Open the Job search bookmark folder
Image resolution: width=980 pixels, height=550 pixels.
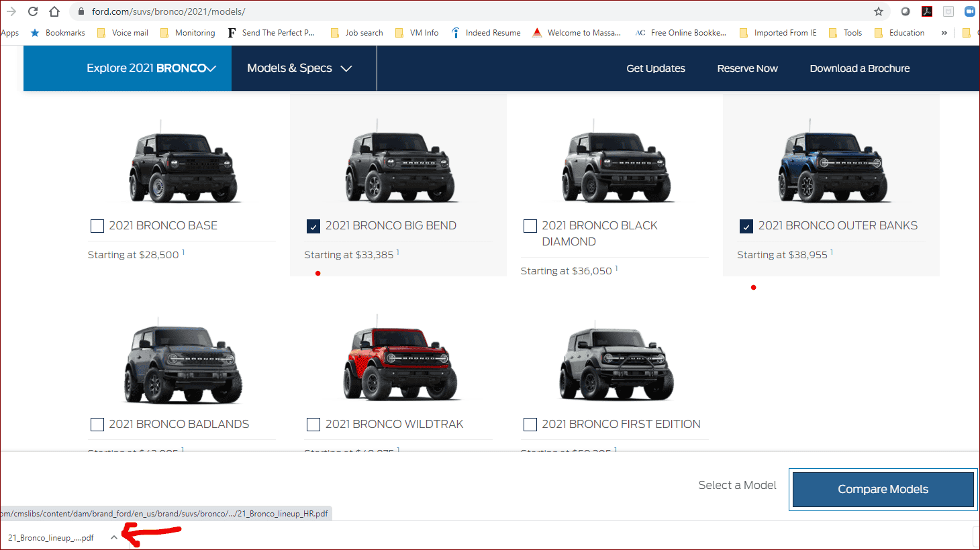357,33
